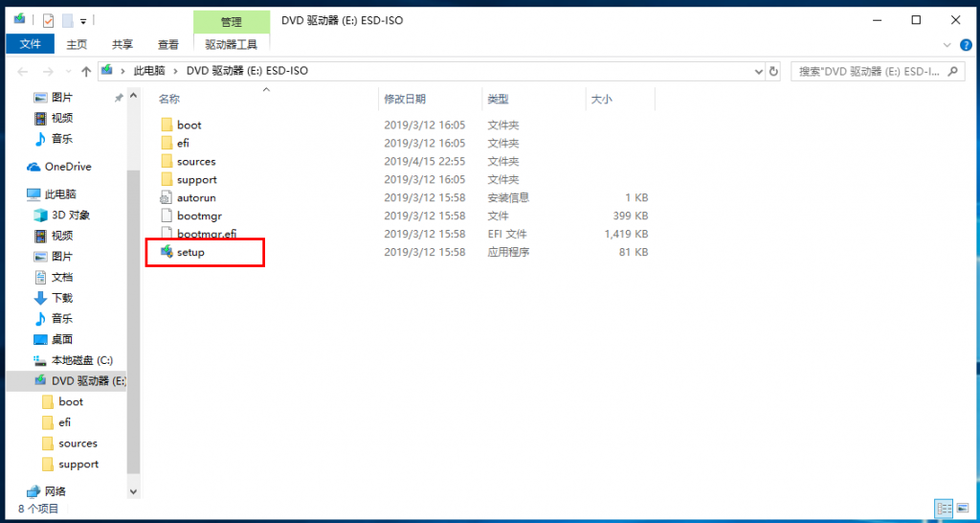
Task: Open the 文件 menu tab
Action: tap(30, 44)
